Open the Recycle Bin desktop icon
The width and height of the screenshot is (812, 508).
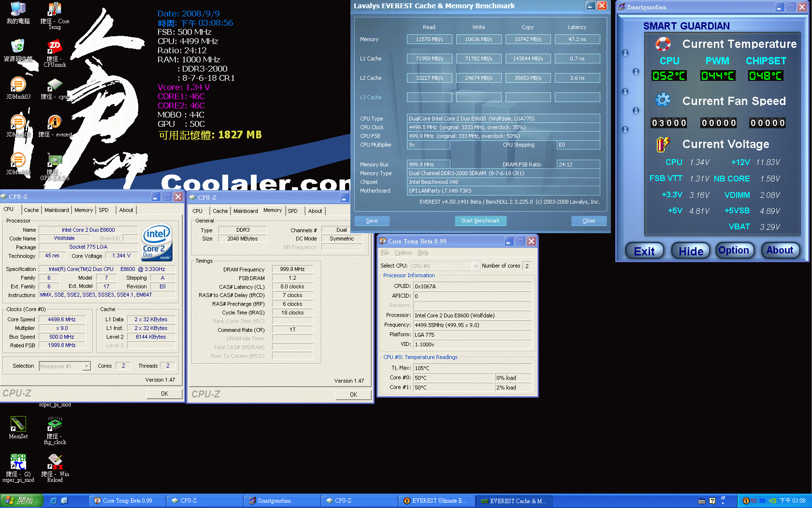[x=18, y=50]
